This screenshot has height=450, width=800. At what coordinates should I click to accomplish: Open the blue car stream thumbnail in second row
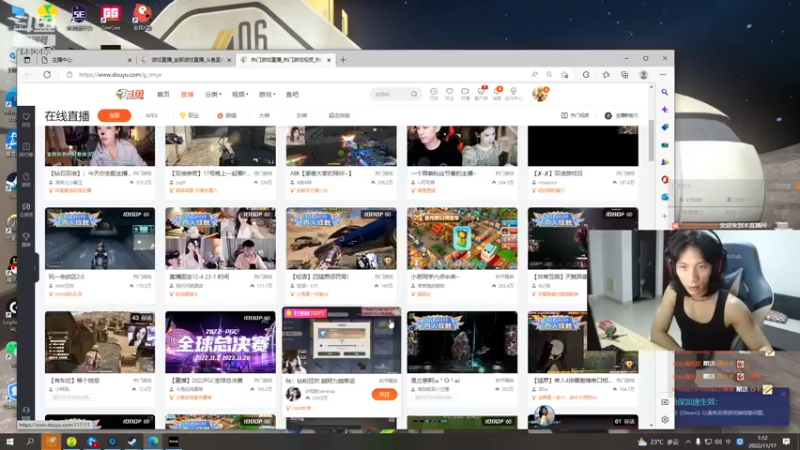(x=341, y=238)
